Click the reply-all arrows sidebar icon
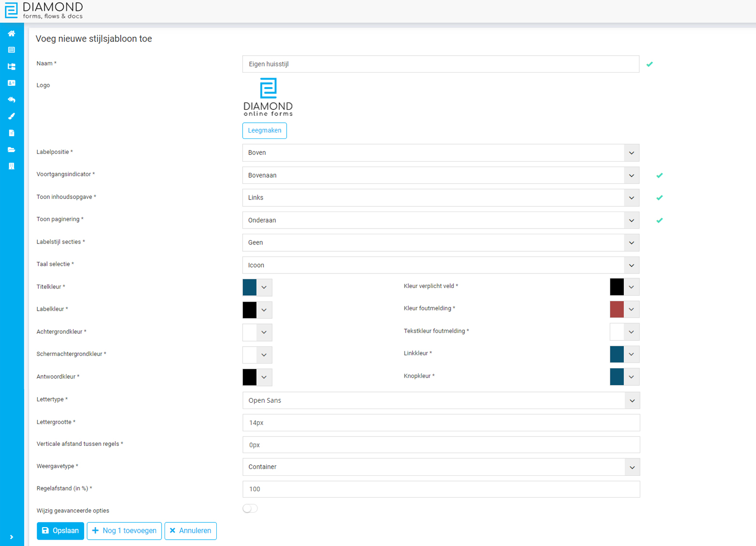This screenshot has height=546, width=756. pyautogui.click(x=12, y=100)
